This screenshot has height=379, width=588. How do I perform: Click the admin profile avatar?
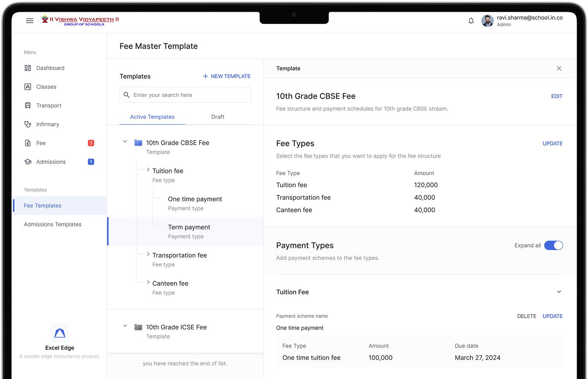(x=488, y=21)
